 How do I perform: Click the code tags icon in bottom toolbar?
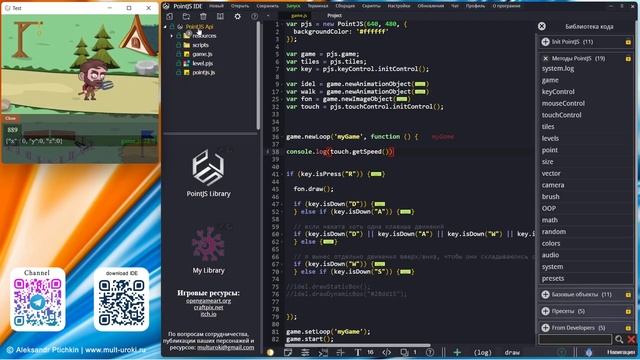(387, 352)
